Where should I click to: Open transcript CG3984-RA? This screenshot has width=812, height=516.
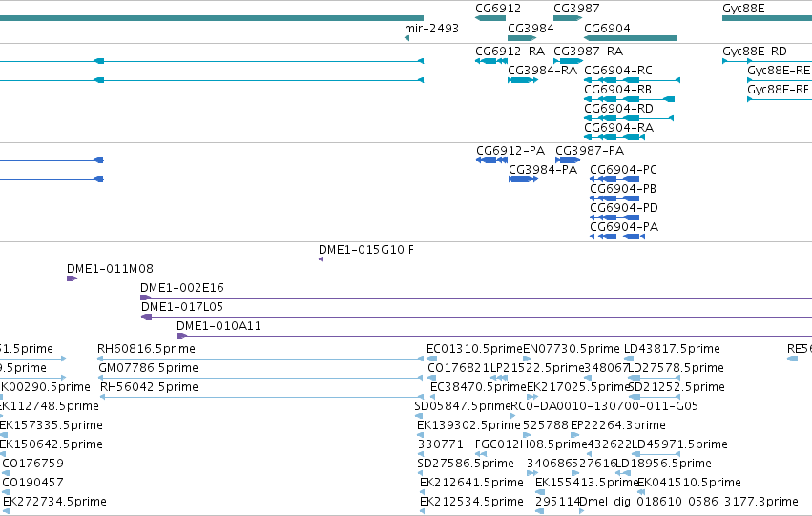tap(542, 71)
